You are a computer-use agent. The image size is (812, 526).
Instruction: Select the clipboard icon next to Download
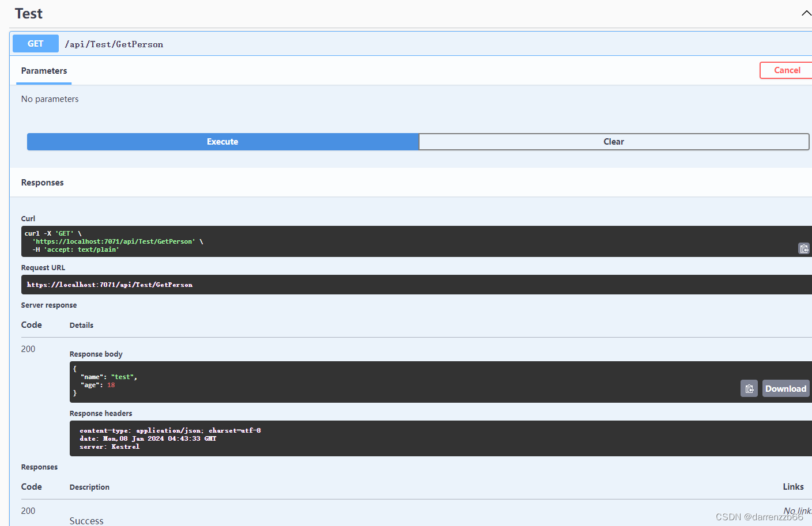pyautogui.click(x=749, y=388)
